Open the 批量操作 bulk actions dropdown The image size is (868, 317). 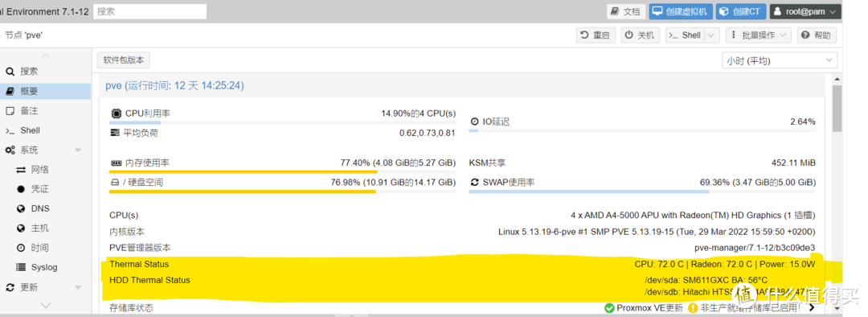coord(759,35)
